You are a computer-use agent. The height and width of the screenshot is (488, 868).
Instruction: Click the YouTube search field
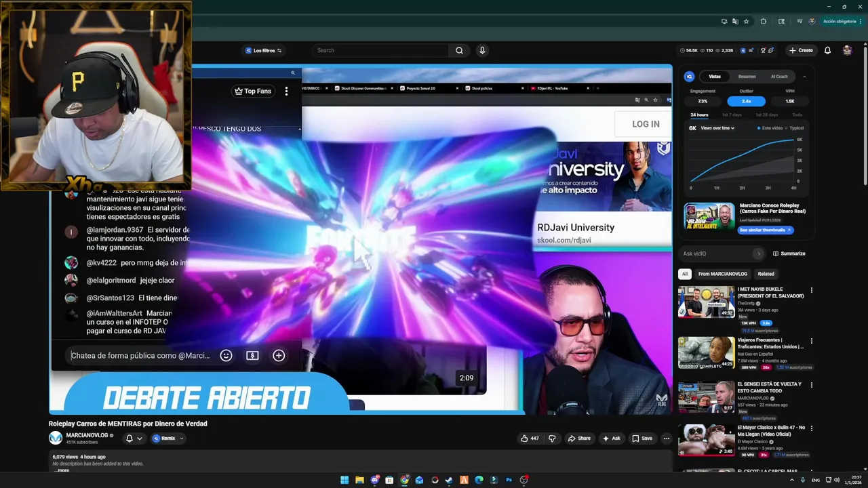[x=380, y=50]
